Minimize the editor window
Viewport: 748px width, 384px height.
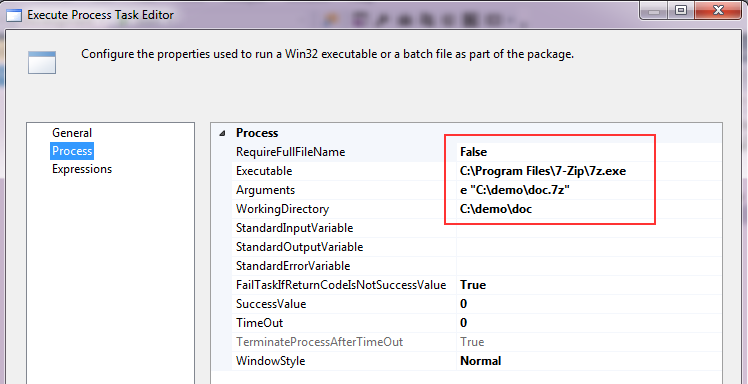click(x=658, y=9)
